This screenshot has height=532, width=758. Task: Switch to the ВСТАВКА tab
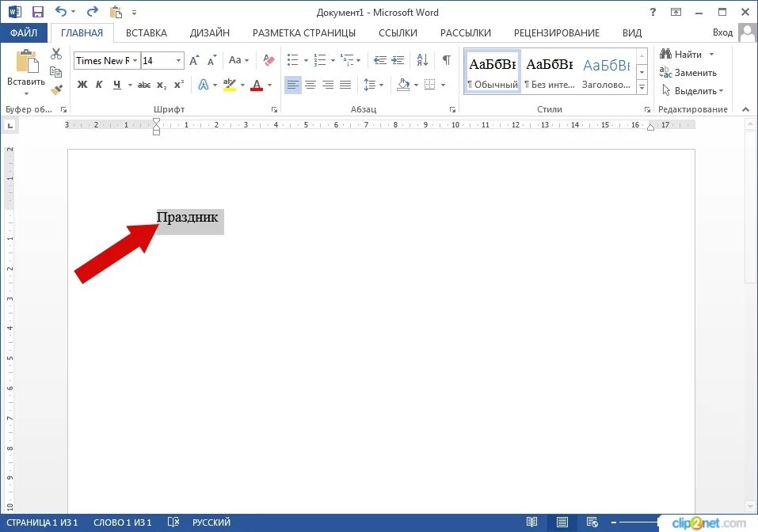pyautogui.click(x=147, y=33)
